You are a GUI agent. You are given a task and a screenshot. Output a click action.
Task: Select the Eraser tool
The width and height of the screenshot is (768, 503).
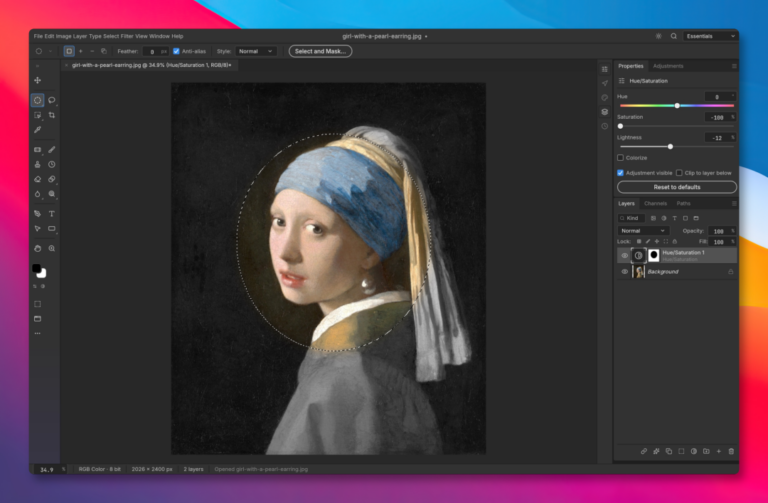point(38,179)
